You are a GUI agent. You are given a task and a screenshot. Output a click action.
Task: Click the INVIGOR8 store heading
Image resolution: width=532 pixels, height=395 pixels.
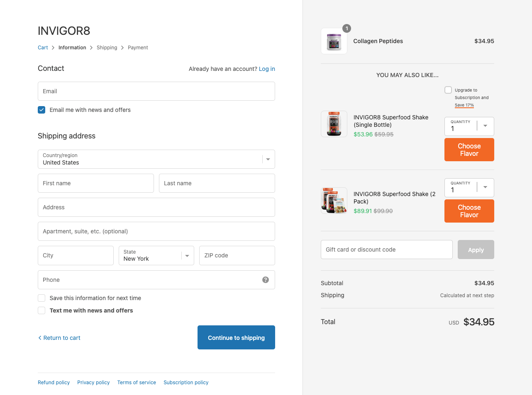pos(64,31)
